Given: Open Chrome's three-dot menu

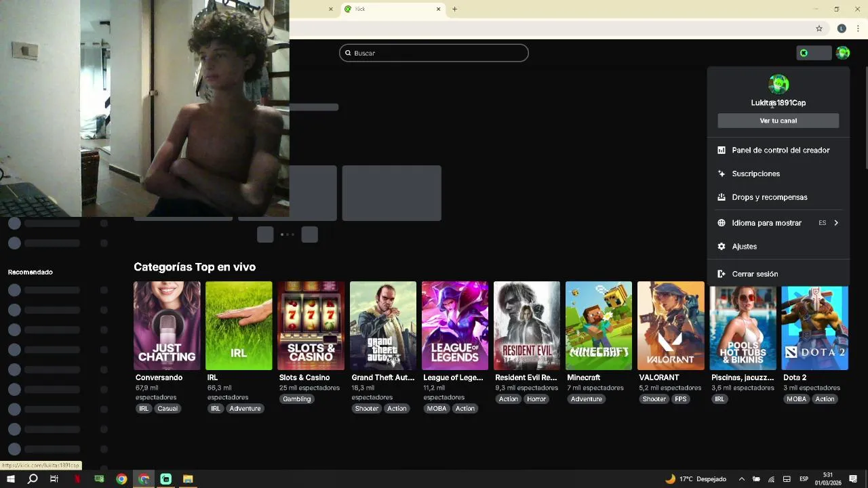Looking at the screenshot, I should [858, 28].
